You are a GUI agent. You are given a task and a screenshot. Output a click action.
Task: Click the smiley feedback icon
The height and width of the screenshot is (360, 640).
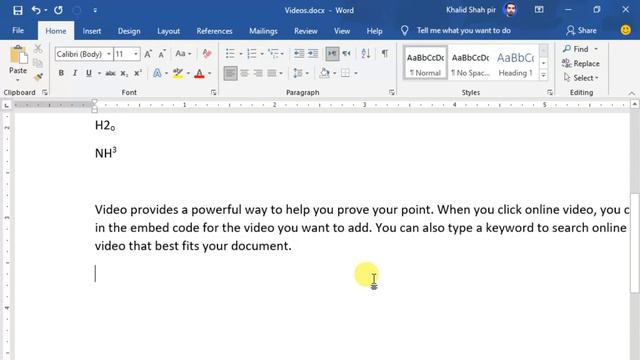tap(625, 30)
